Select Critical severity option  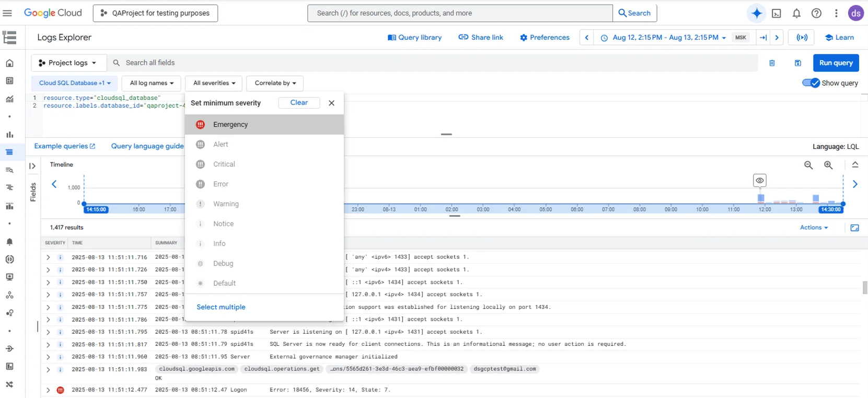(264, 165)
